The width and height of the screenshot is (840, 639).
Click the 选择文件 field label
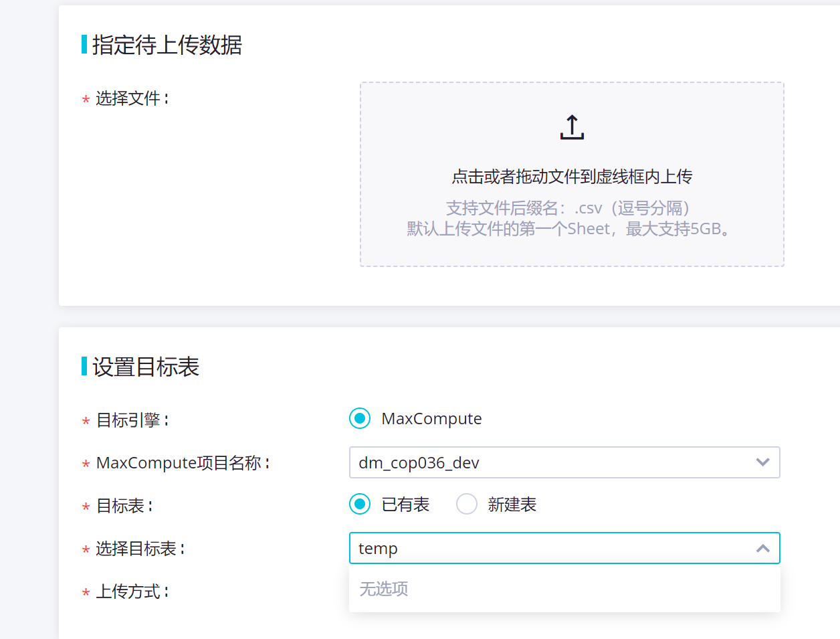pyautogui.click(x=132, y=98)
